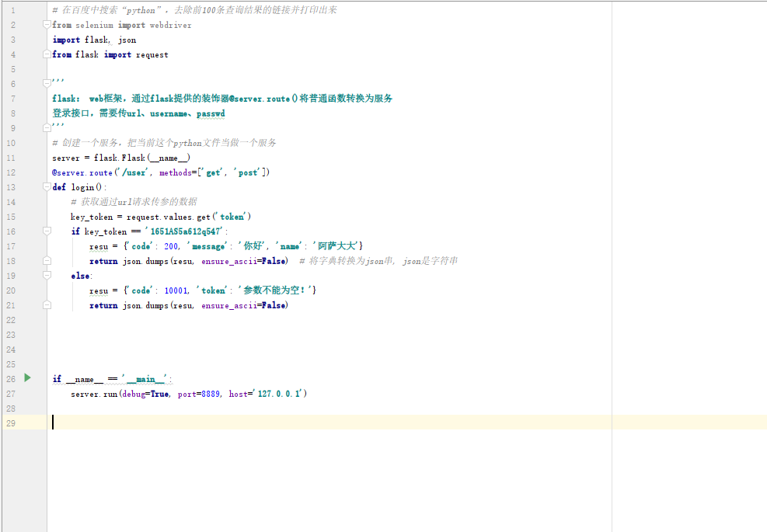Viewport: 767px width, 532px height.
Task: Click line number 12 in the gutter
Action: [x=11, y=172]
